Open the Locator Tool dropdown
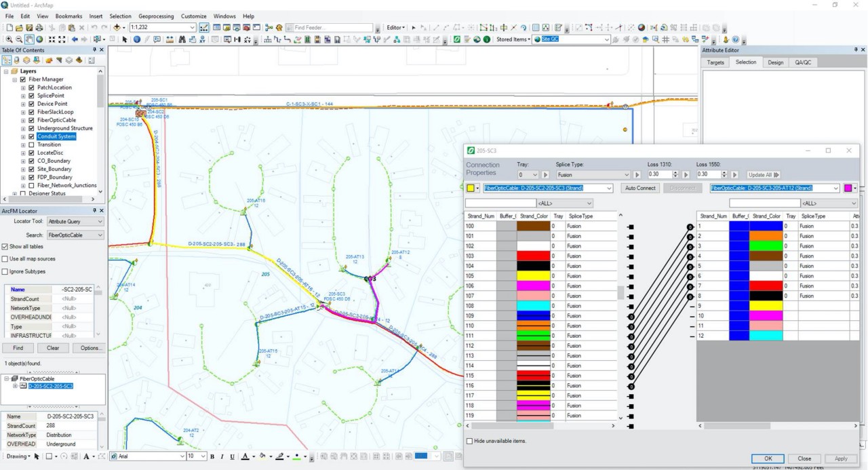Image resolution: width=868 pixels, height=470 pixels. [100, 222]
